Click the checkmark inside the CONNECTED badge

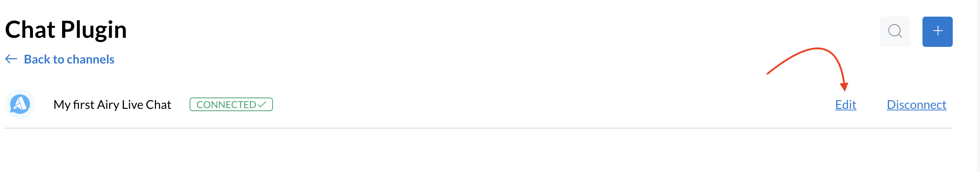[262, 104]
